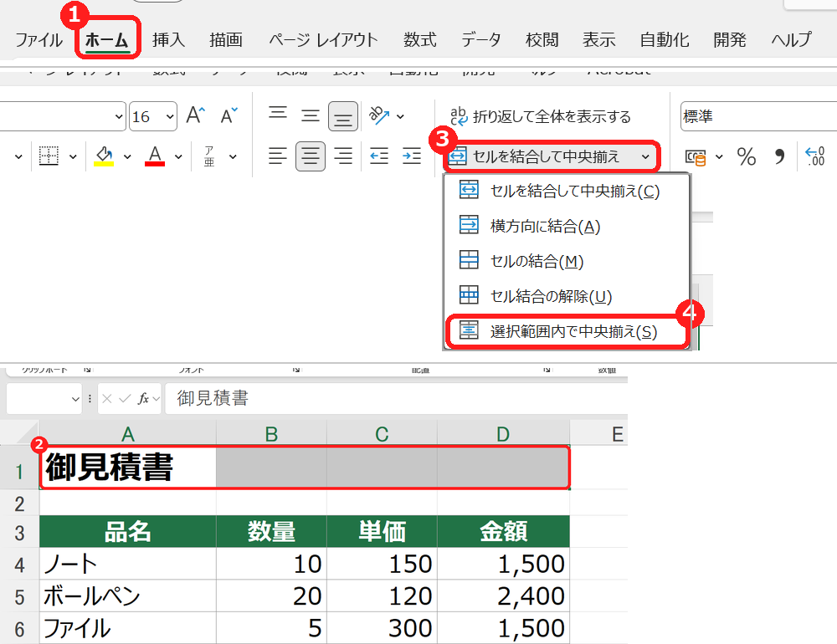Align text to middle of cell
The image size is (837, 644).
[x=311, y=115]
